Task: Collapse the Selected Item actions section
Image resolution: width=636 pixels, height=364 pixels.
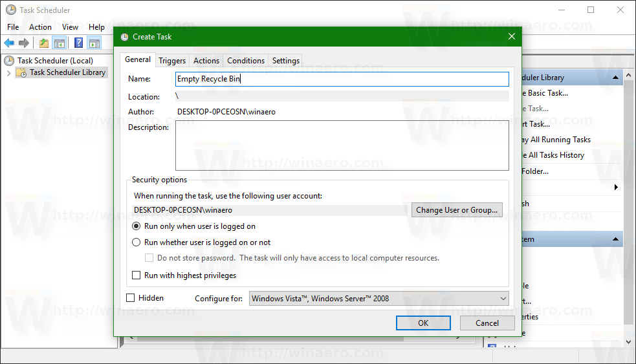Action: point(615,239)
